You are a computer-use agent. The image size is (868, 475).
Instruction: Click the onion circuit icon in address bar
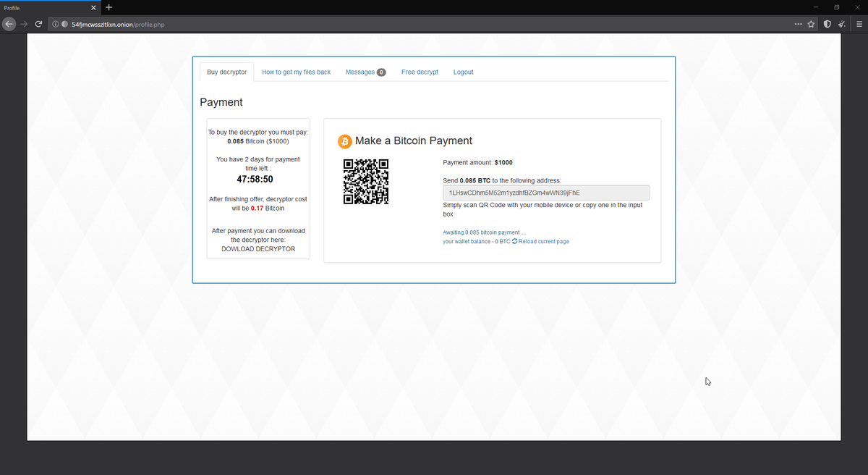click(x=65, y=24)
